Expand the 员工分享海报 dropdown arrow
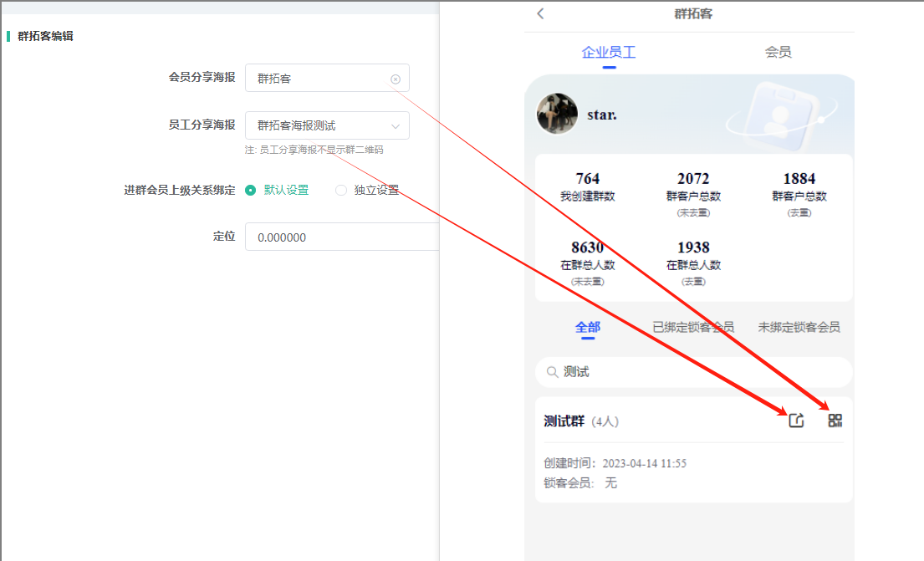Viewport: 924px width, 561px height. 396,126
